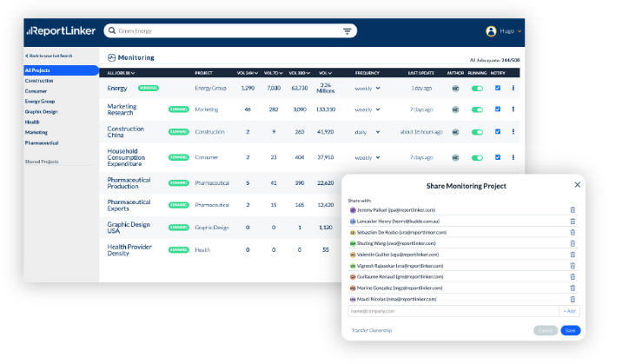
Task: Remove Valentin Guillot from share list
Action: (x=572, y=255)
